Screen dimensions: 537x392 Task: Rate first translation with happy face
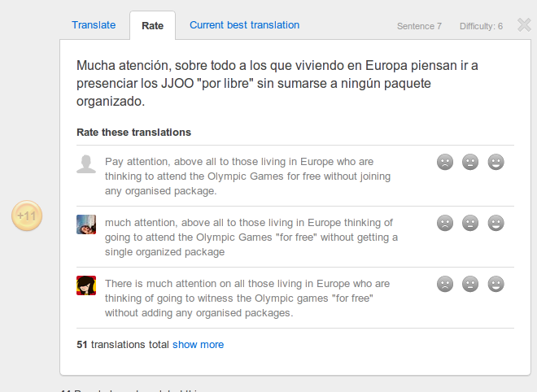click(496, 162)
